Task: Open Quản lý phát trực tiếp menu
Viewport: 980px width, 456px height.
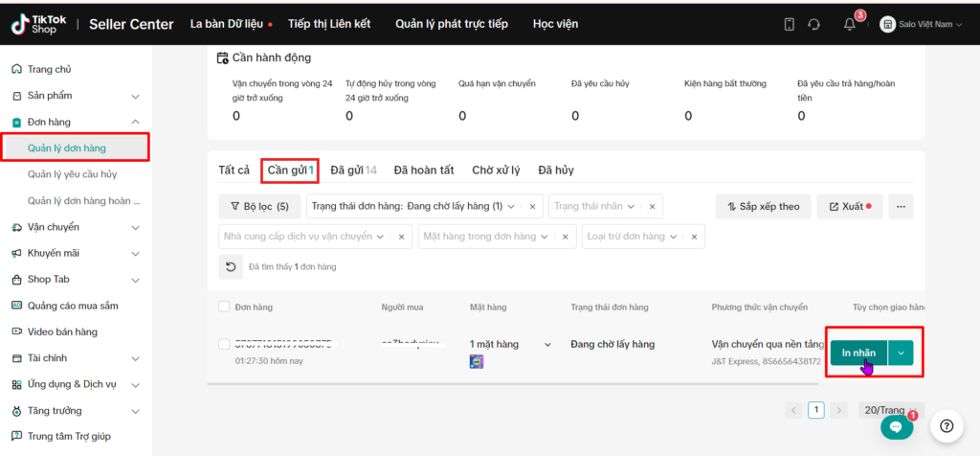Action: coord(452,24)
